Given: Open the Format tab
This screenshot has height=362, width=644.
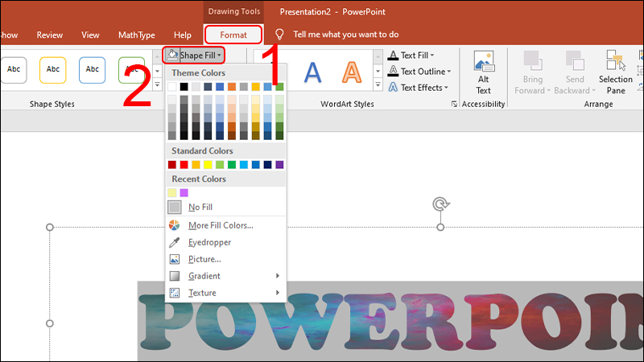Looking at the screenshot, I should pyautogui.click(x=233, y=35).
